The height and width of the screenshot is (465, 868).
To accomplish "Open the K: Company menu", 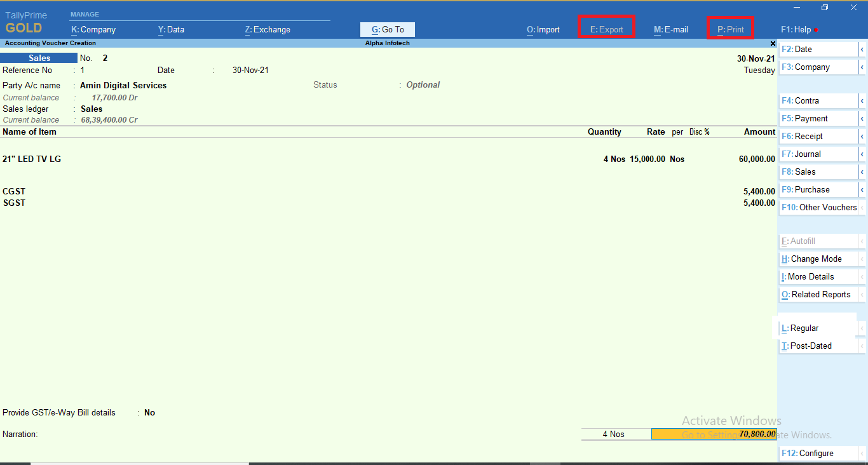I will (x=93, y=29).
